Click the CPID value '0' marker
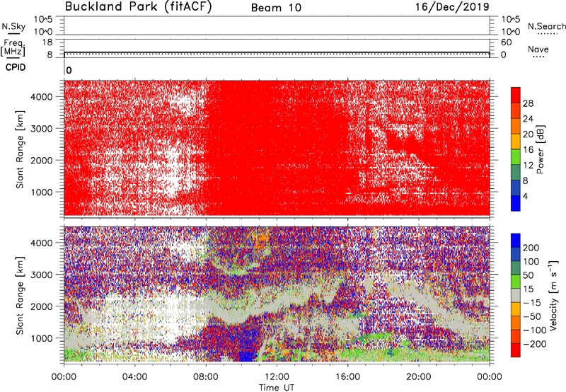The width and height of the screenshot is (566, 392). pos(69,70)
